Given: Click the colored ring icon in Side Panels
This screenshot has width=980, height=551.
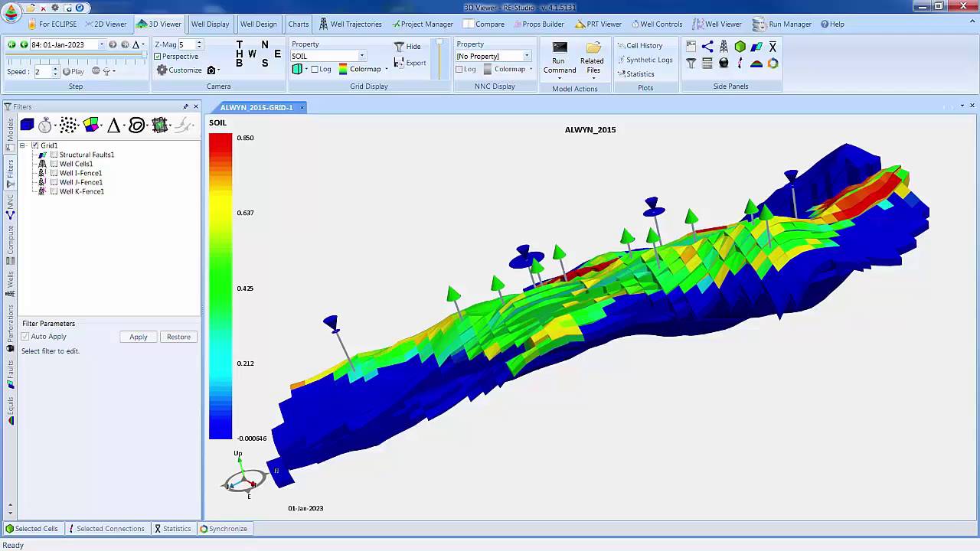Looking at the screenshot, I should tap(773, 64).
